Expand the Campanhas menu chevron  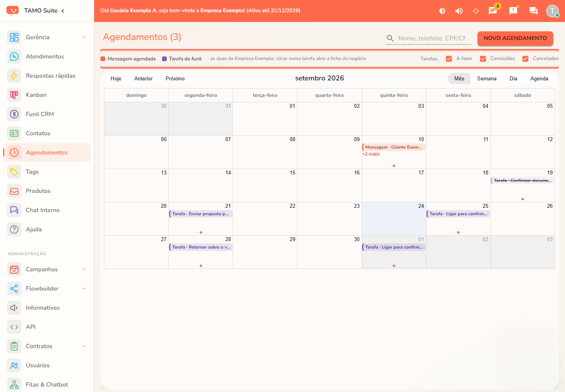(x=84, y=269)
